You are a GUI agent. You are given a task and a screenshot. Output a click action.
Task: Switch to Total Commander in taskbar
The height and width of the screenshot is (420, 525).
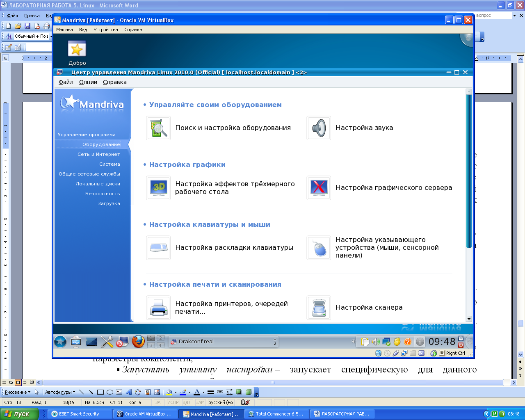[x=277, y=414]
